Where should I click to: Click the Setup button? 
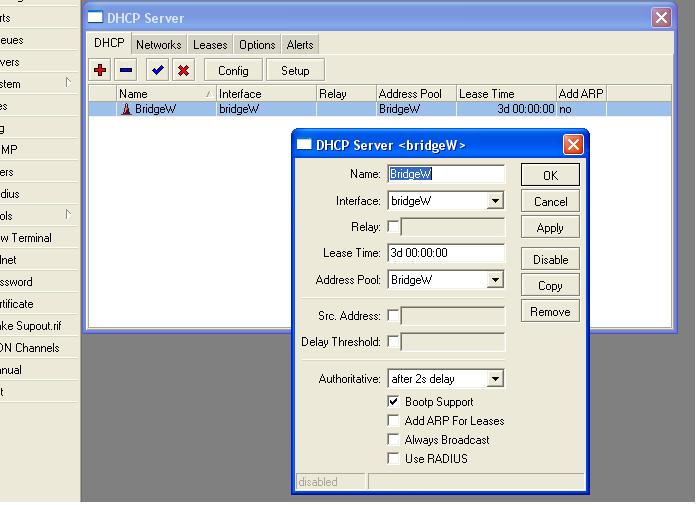point(295,70)
